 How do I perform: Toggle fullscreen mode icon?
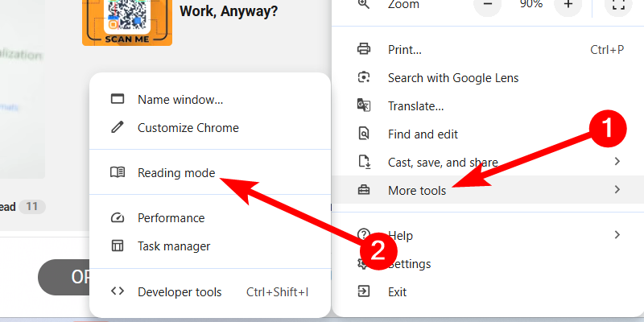[x=618, y=5]
